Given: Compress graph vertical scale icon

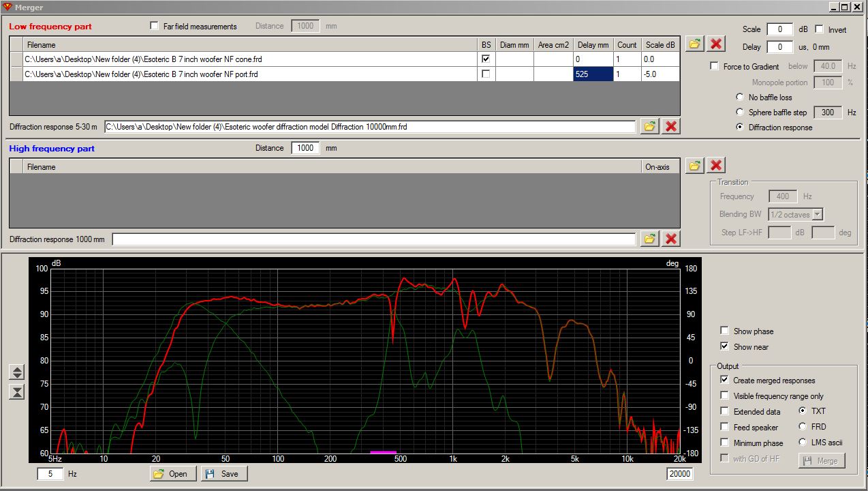Looking at the screenshot, I should 18,391.
